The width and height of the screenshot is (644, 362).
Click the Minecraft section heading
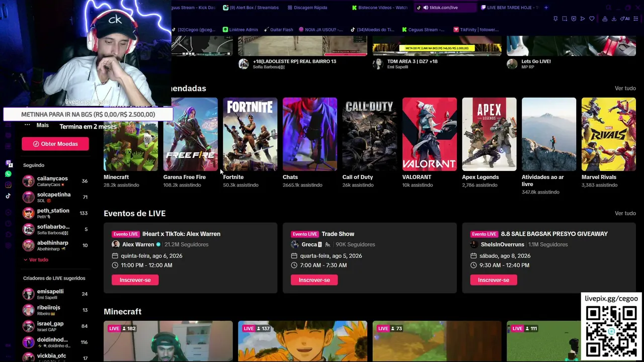122,312
